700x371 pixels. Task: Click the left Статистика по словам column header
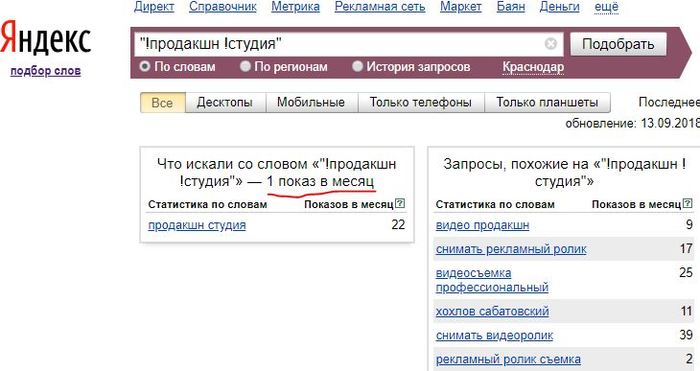(x=208, y=204)
